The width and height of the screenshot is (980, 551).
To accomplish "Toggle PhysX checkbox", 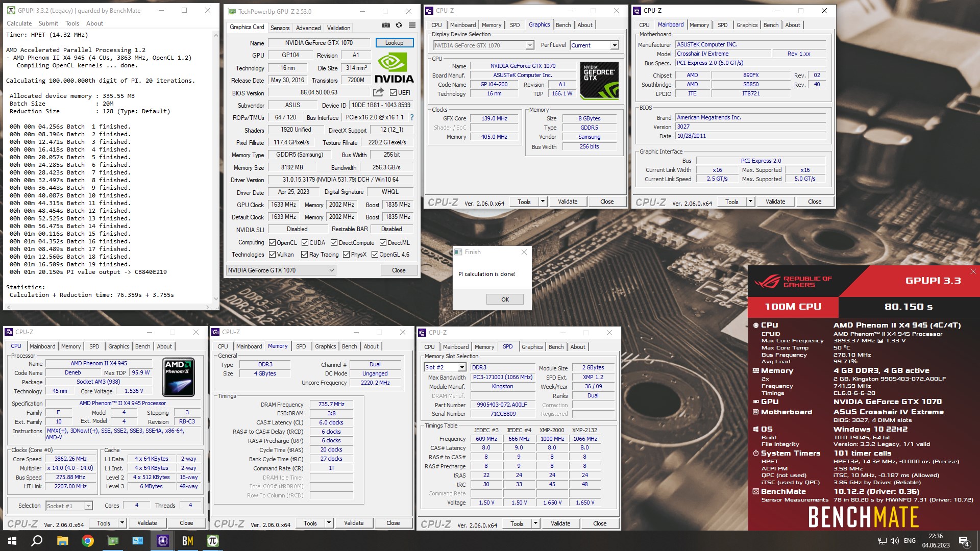I will 346,255.
